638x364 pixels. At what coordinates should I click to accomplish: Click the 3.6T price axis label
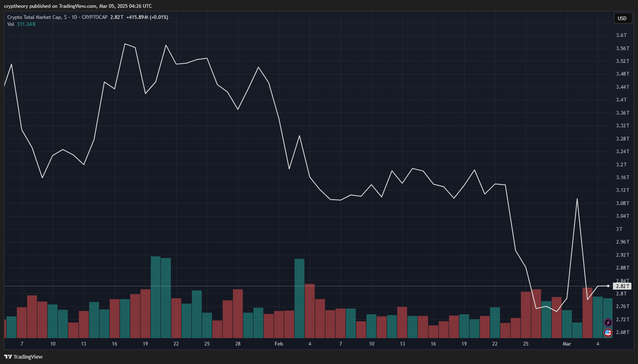coord(621,35)
